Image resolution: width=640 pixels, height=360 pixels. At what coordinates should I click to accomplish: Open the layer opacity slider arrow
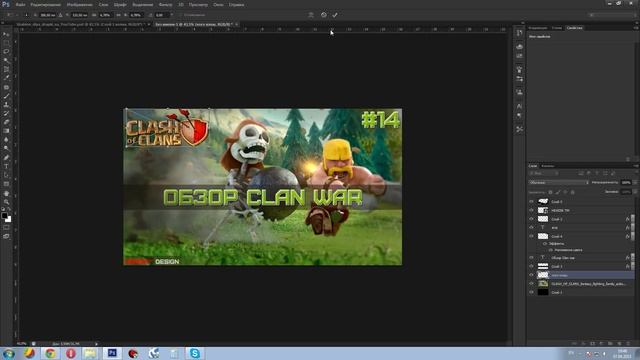(635, 182)
